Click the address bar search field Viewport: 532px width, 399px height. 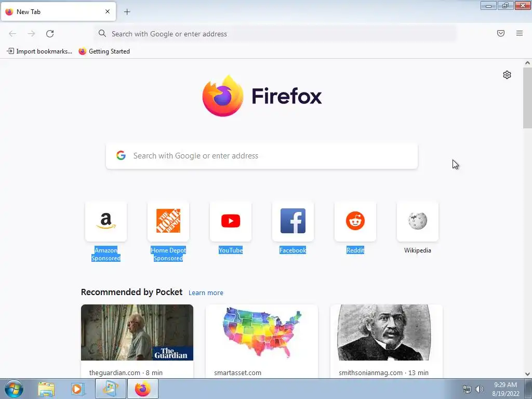[x=275, y=34]
